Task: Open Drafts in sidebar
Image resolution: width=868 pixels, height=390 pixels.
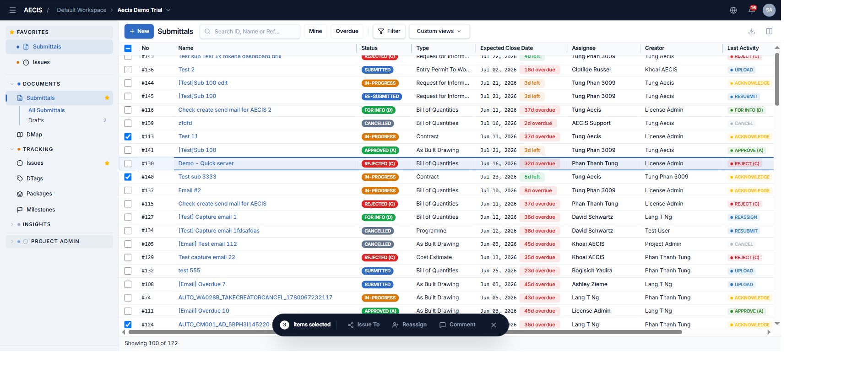Action: 36,120
